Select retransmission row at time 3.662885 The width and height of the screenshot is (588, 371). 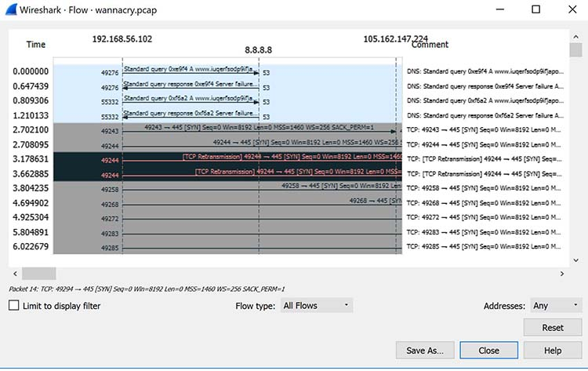(227, 174)
